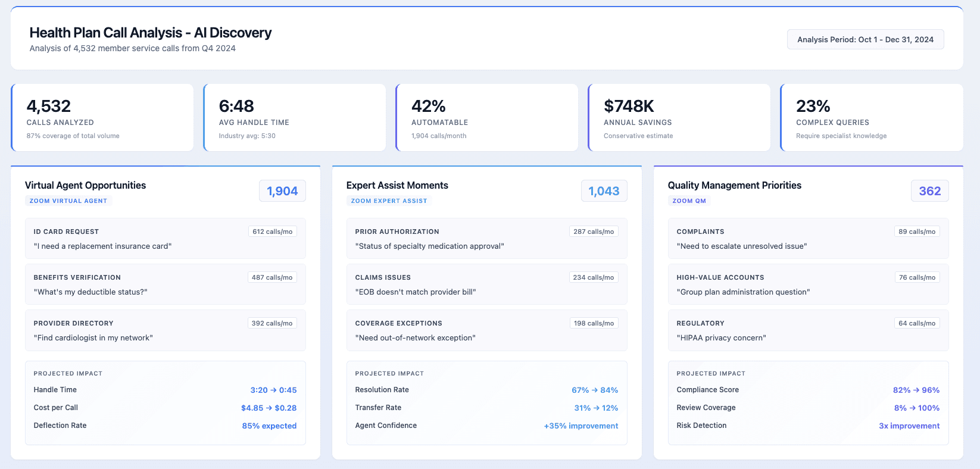Viewport: 980px width, 469px height.
Task: Select the CLAIMS ISSUES heading
Action: pos(383,277)
